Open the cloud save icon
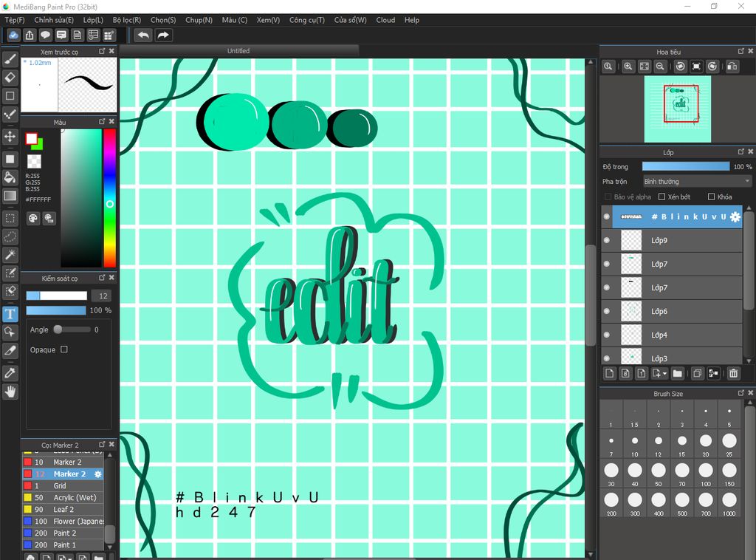This screenshot has height=560, width=756. [13, 35]
